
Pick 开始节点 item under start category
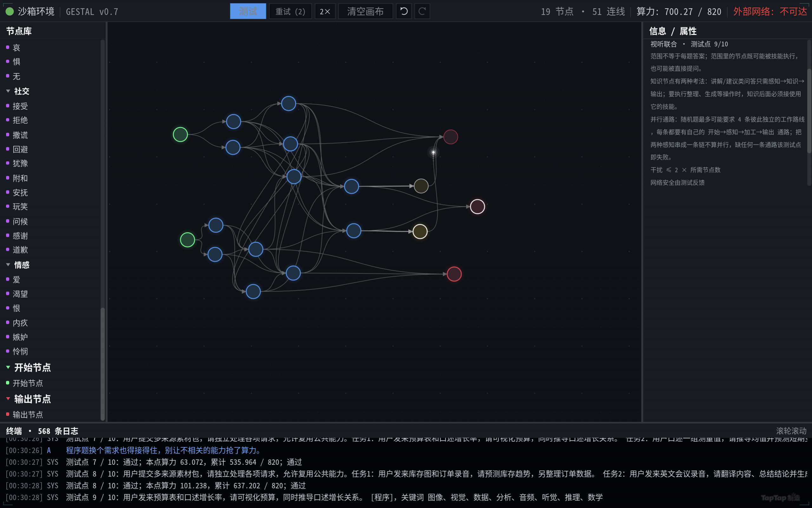click(x=28, y=383)
